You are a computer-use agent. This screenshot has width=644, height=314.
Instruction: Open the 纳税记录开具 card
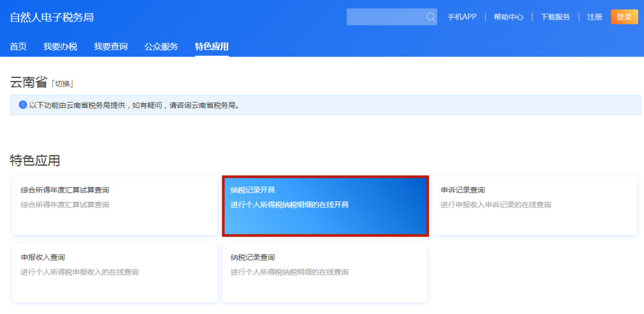tap(326, 206)
